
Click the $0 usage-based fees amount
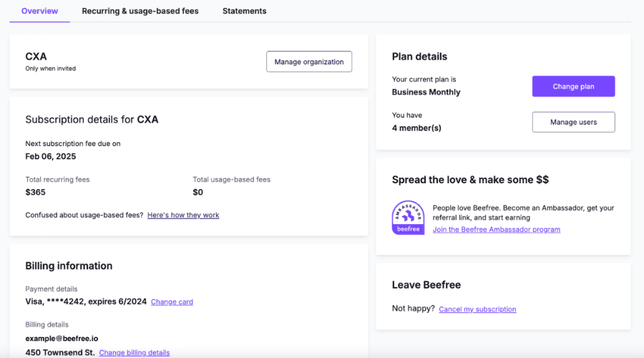pos(198,192)
